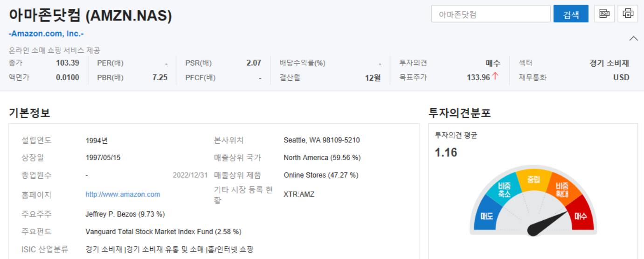Click the -Amazon.com, Inc.- company name

click(x=46, y=34)
